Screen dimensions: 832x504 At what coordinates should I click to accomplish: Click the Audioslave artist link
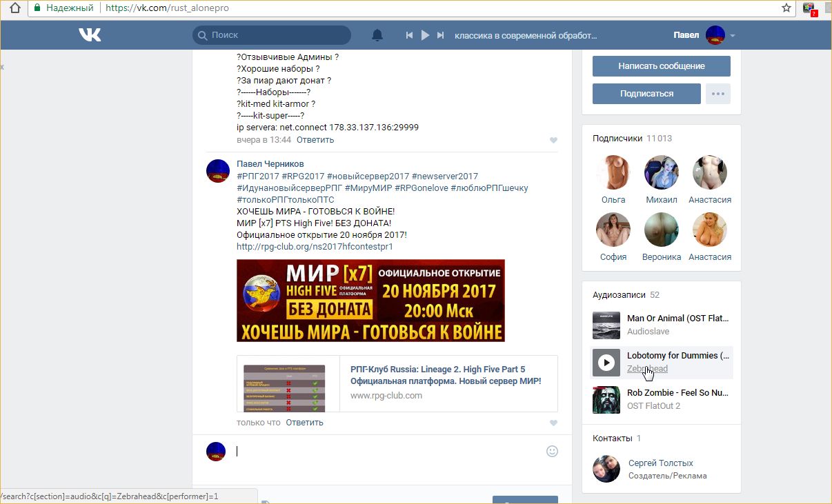pyautogui.click(x=648, y=332)
